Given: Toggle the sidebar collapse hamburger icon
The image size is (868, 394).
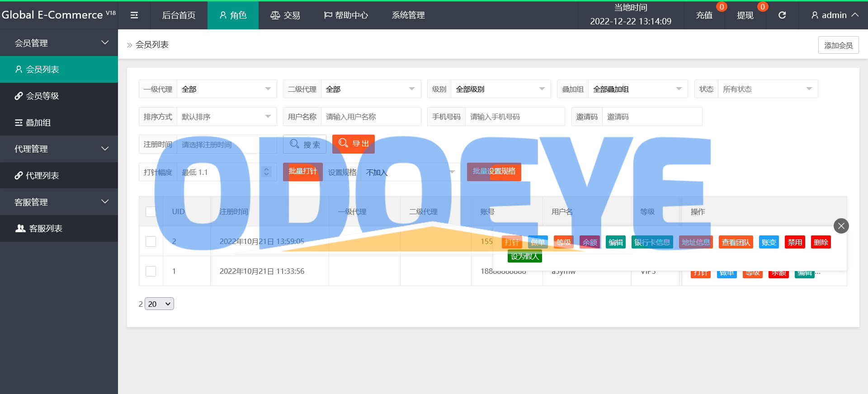Looking at the screenshot, I should tap(134, 15).
